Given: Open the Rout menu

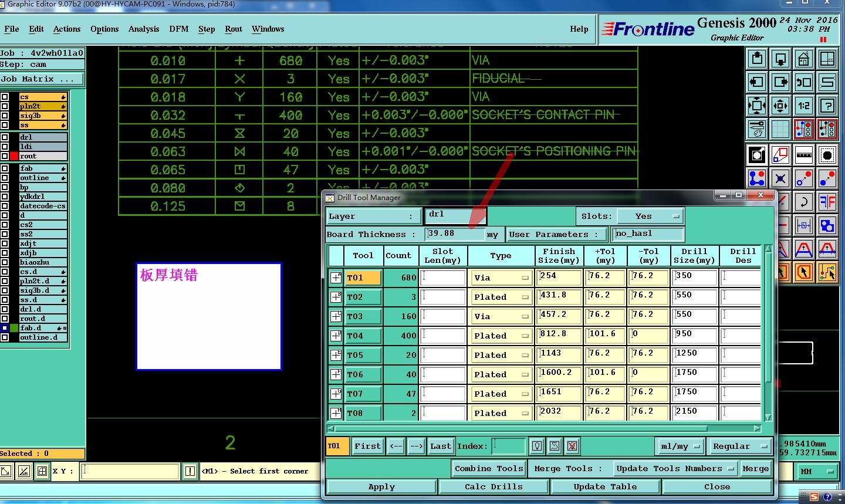Looking at the screenshot, I should coord(234,29).
